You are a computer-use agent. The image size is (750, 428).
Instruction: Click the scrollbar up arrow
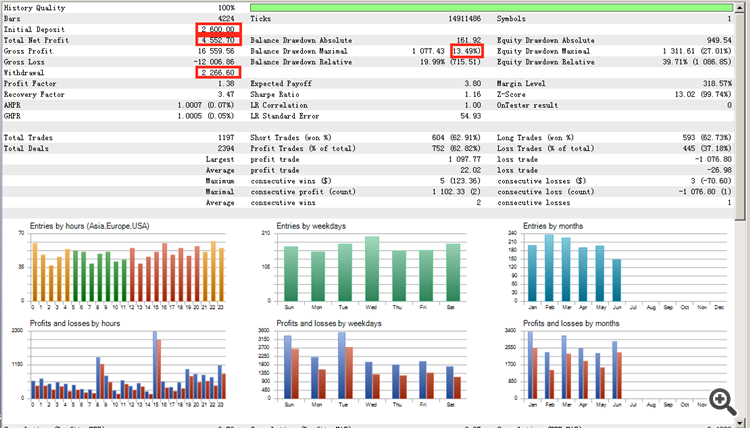740,7
